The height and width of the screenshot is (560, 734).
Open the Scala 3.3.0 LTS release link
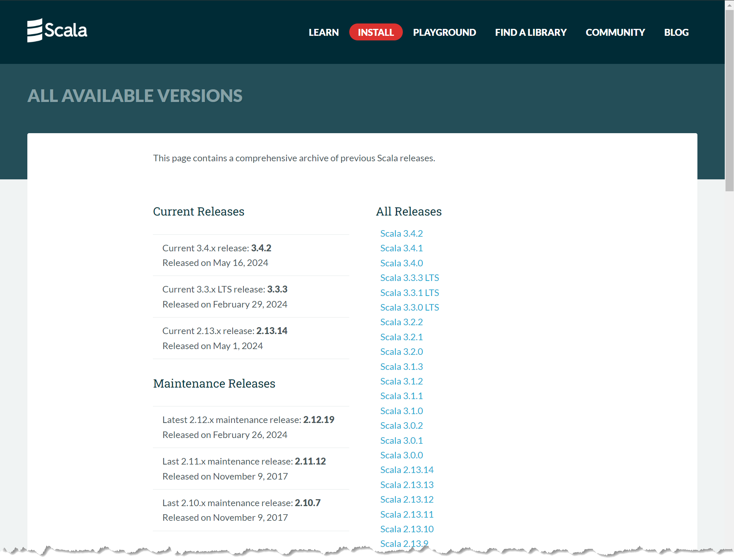[409, 308]
